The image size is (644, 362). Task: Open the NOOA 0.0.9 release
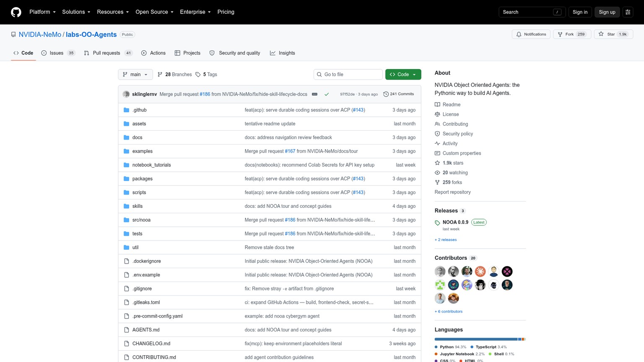[x=455, y=222]
